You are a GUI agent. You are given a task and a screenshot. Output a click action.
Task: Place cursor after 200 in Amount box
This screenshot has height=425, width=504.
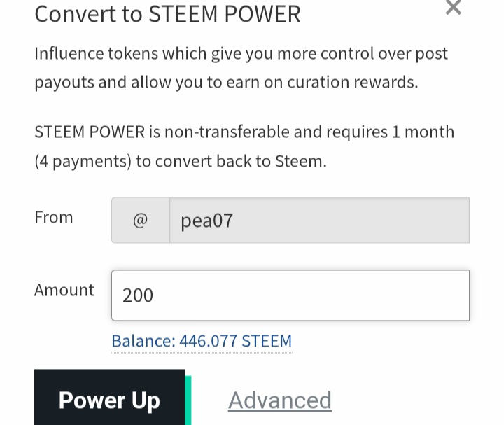(155, 295)
